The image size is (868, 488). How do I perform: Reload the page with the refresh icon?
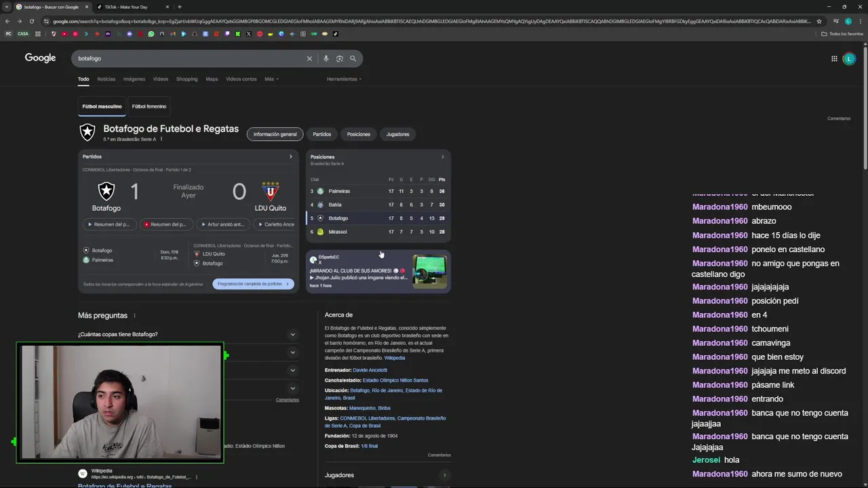[x=31, y=21]
